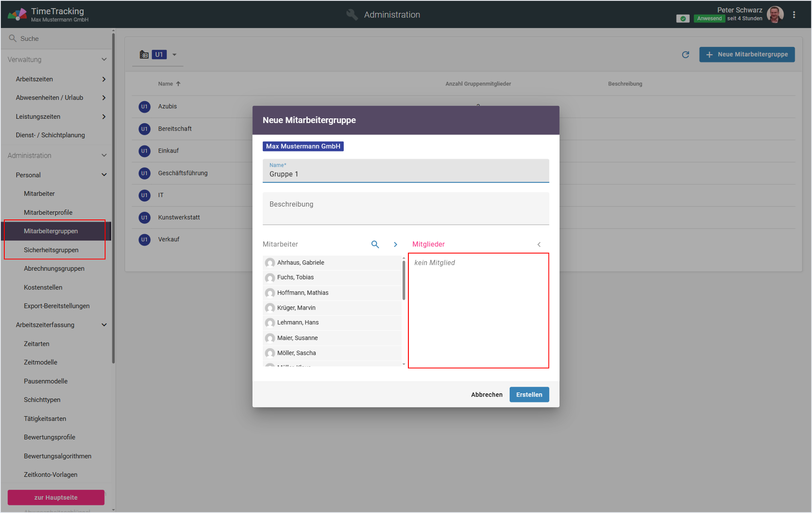This screenshot has width=812, height=513.
Task: Click the green presence status icon
Action: coord(683,19)
